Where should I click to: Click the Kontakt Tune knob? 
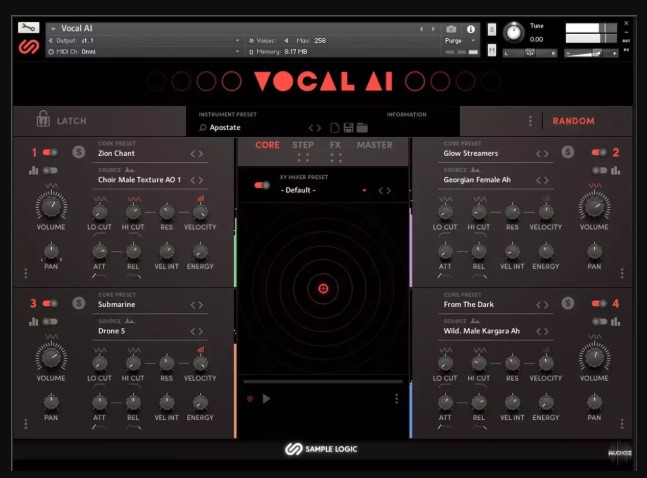coord(514,32)
